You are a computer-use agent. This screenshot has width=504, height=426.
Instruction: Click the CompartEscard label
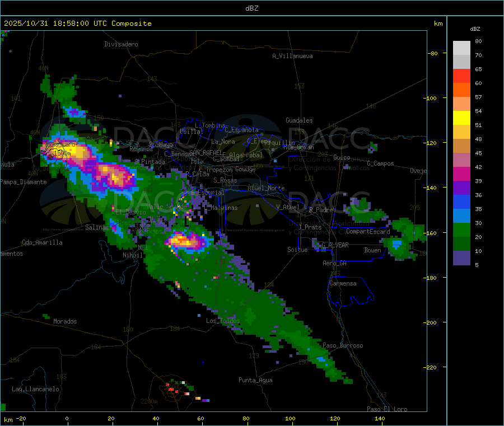click(x=368, y=231)
